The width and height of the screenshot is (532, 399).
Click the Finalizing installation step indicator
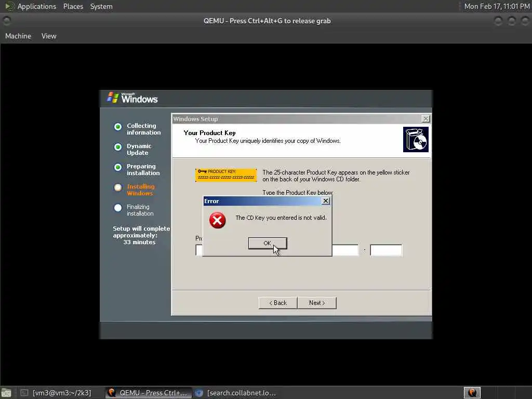pyautogui.click(x=118, y=208)
